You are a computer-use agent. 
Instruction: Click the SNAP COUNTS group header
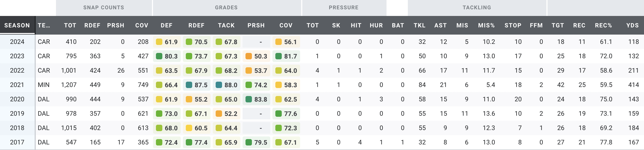point(104,7)
